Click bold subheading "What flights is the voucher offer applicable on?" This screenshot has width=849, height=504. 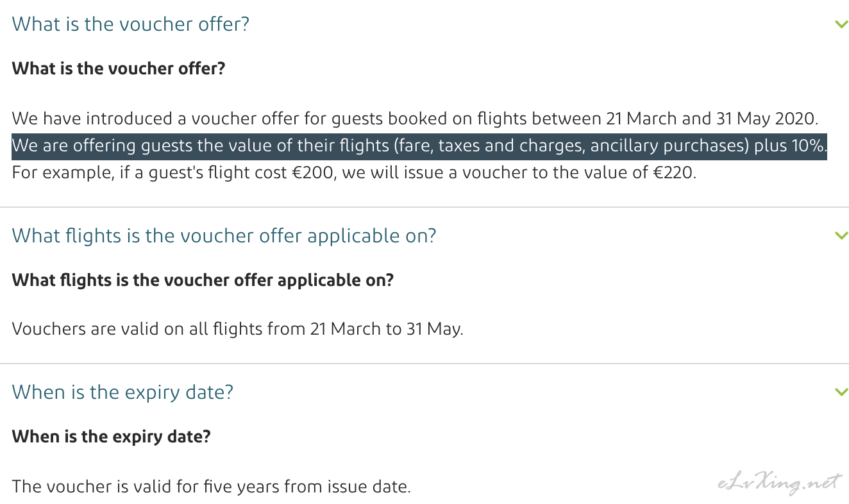click(x=203, y=280)
